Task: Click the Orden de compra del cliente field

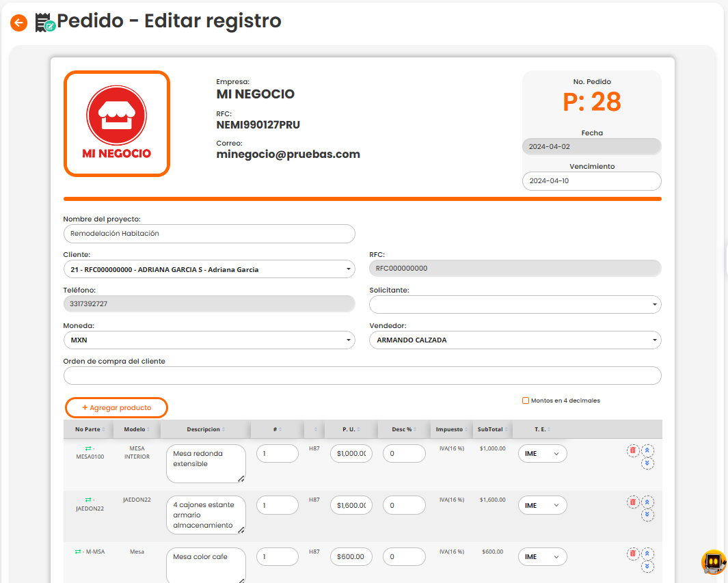Action: point(362,375)
